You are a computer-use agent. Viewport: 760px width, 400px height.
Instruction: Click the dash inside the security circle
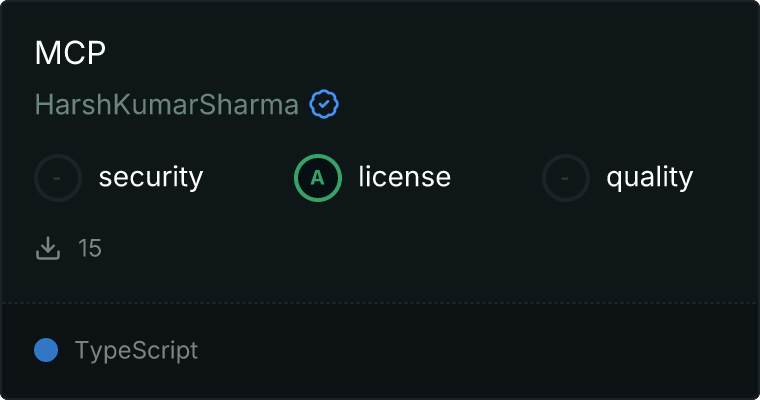pyautogui.click(x=57, y=178)
